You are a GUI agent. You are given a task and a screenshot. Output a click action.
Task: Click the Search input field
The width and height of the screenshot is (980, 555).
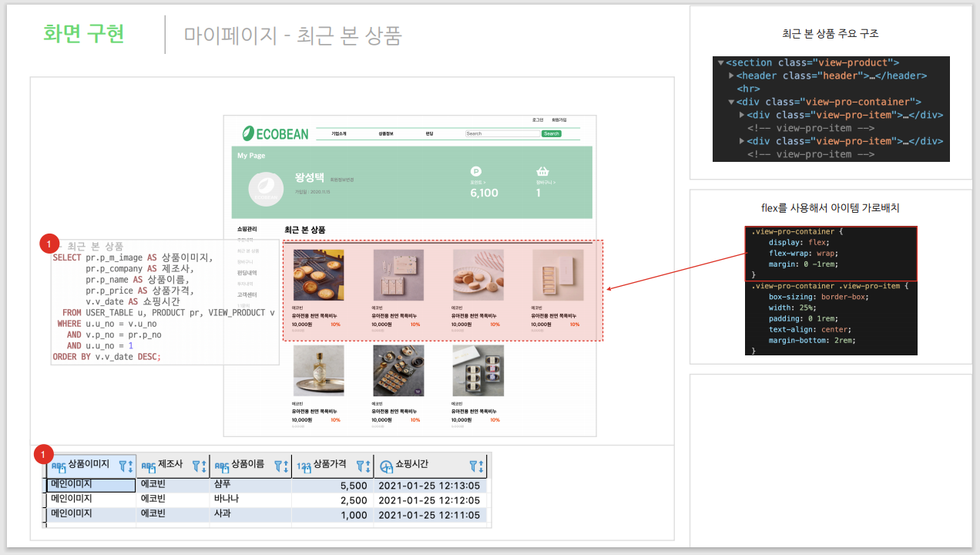pos(502,133)
